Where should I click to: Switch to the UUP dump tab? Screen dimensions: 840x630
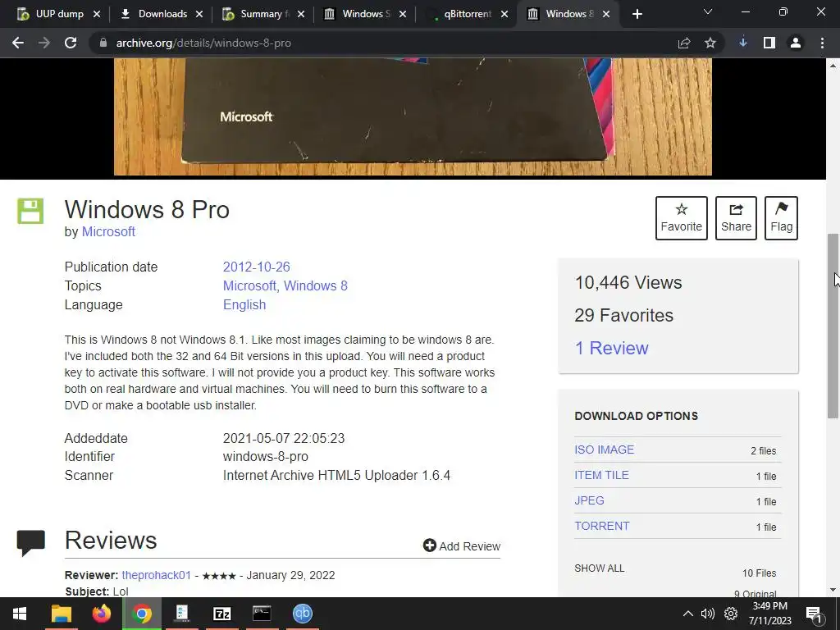click(59, 14)
